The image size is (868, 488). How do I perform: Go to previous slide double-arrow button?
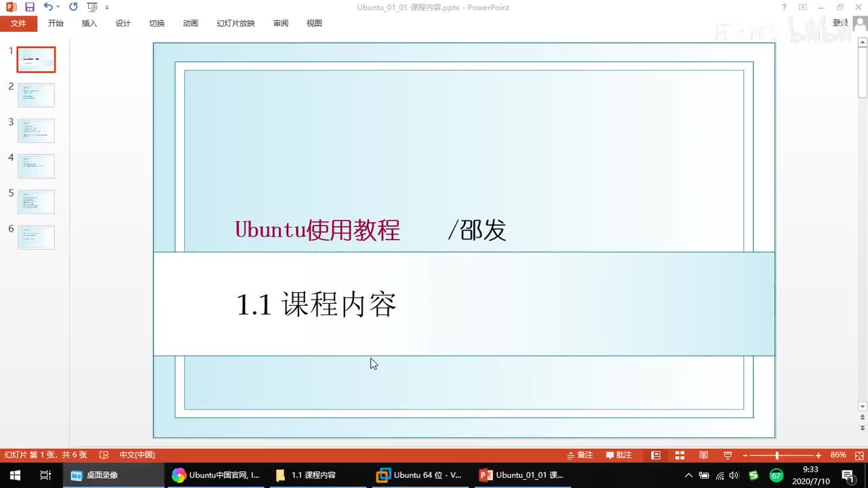pyautogui.click(x=863, y=418)
